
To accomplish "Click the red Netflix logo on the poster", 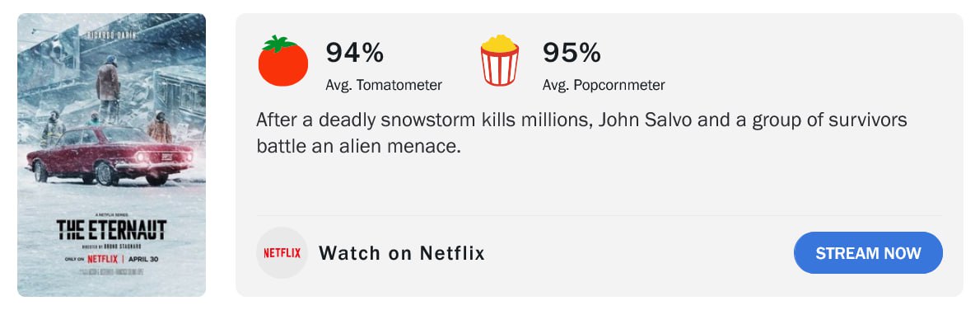I will (102, 258).
